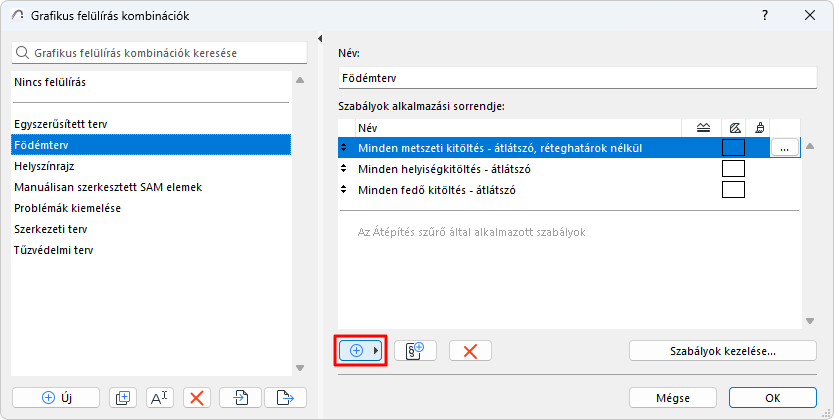Delete the selected combination
834x420 pixels.
(x=197, y=398)
